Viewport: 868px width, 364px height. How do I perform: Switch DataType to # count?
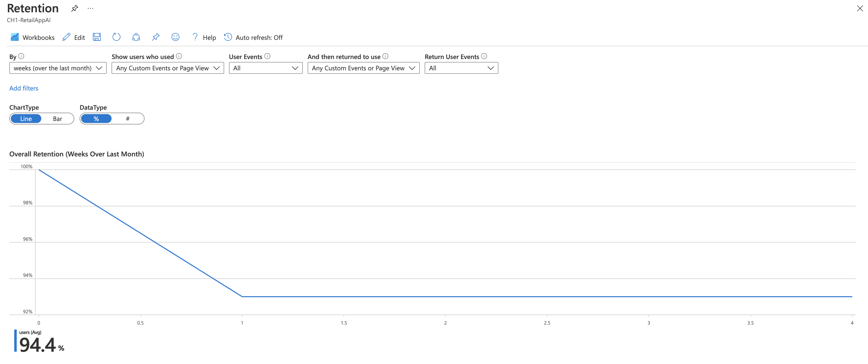(127, 119)
